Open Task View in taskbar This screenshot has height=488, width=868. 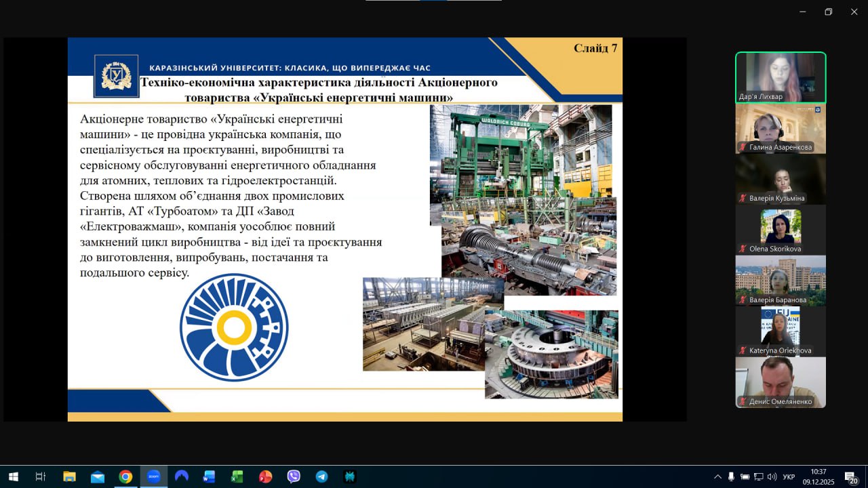41,476
